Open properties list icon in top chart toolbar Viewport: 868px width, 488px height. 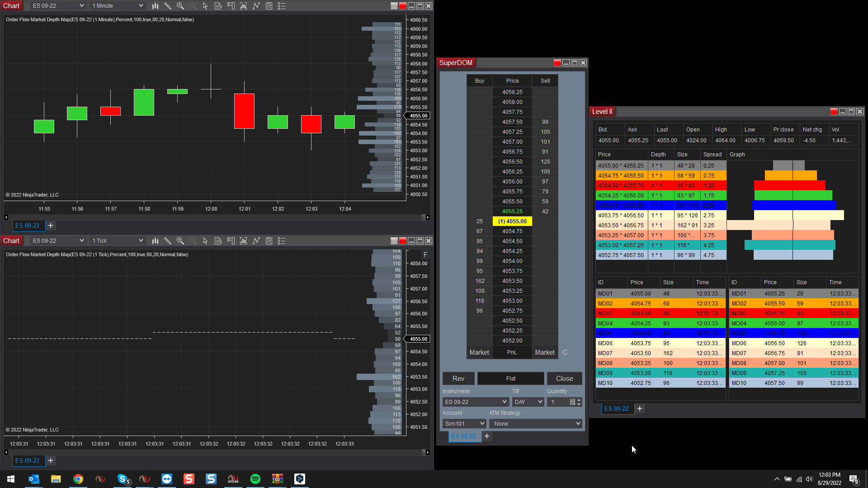pyautogui.click(x=282, y=6)
